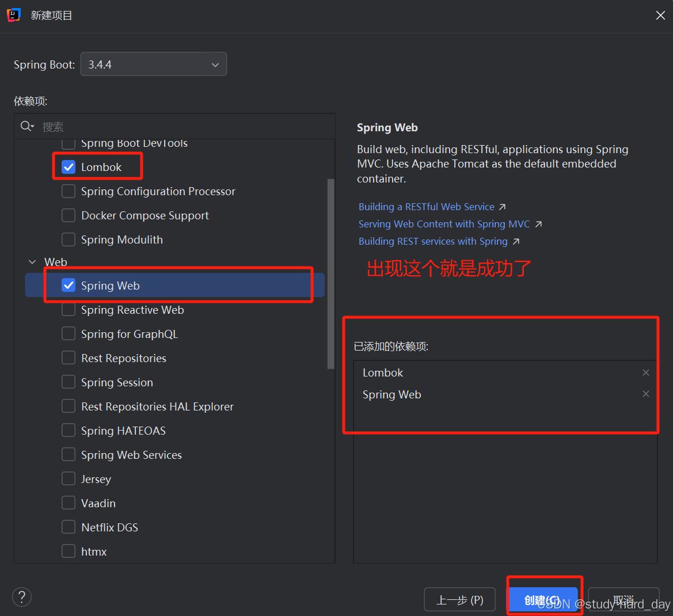Screen dimensions: 673x616
Task: Remove Spring Web from added dependencies
Action: pos(645,394)
